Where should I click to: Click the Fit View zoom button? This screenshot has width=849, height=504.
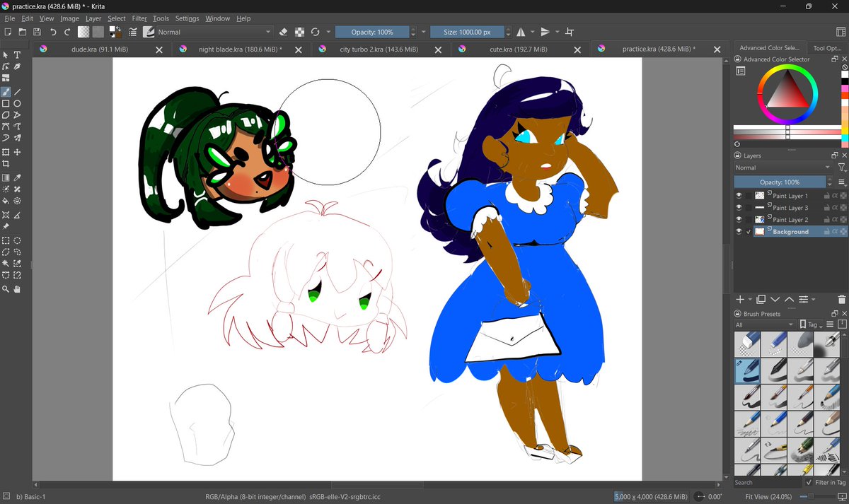(x=770, y=497)
